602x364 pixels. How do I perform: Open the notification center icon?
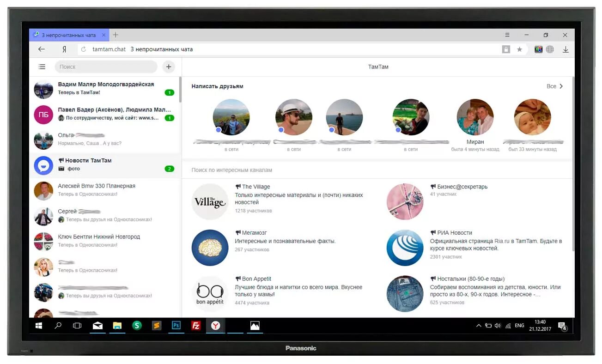562,326
